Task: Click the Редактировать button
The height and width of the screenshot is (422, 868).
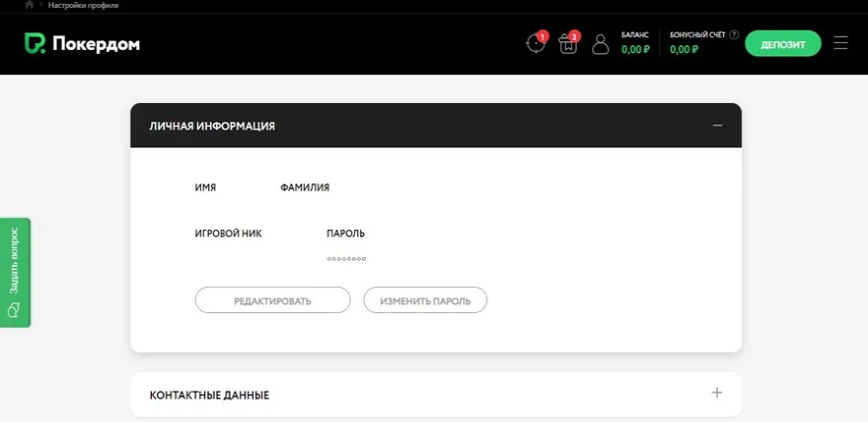Action: point(273,300)
